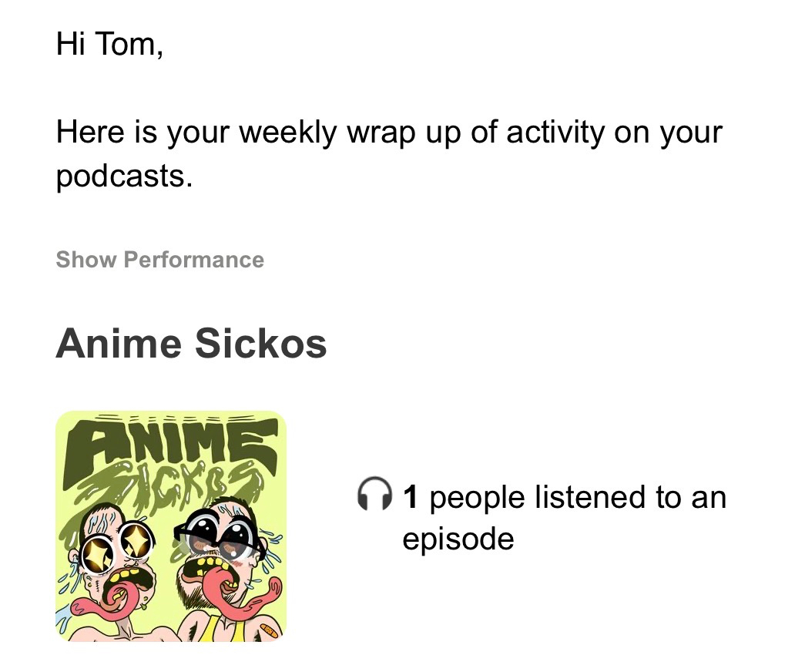Click the headphones listener icon
The height and width of the screenshot is (672, 795).
click(x=375, y=496)
